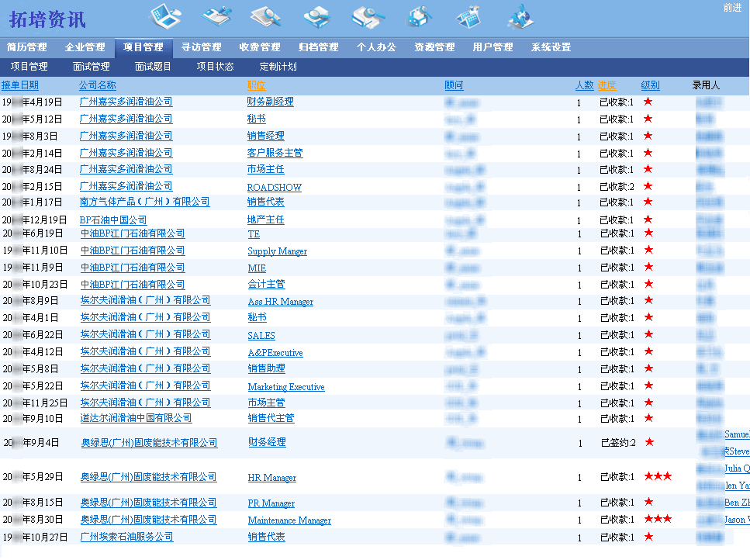Sort by the 顾问 column header
The image size is (750, 560).
coord(454,85)
